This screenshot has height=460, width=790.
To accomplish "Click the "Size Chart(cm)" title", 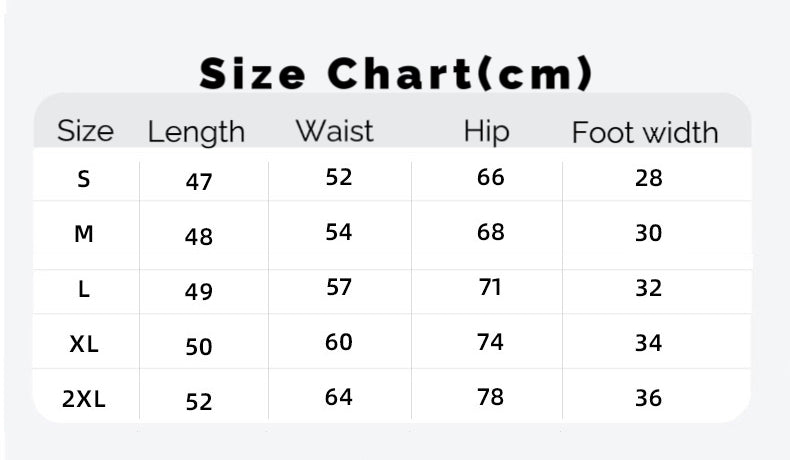I will pyautogui.click(x=396, y=73).
